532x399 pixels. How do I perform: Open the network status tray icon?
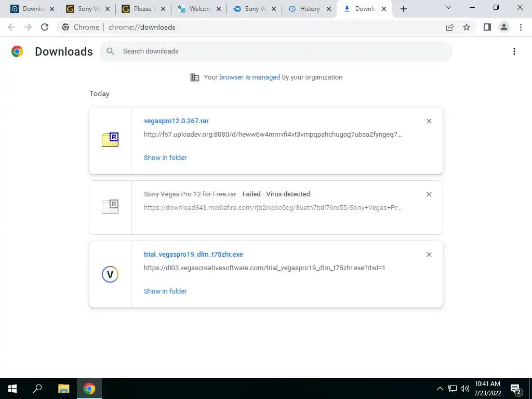[453, 389]
